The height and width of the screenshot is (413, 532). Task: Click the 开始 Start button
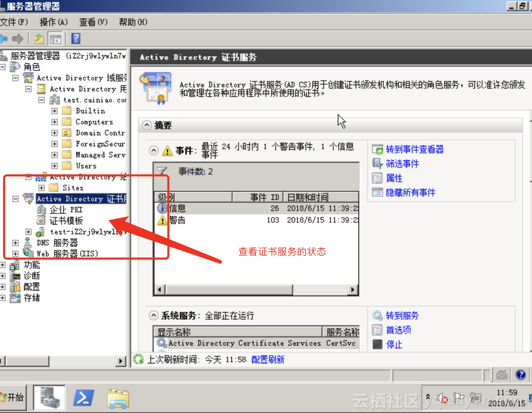[13, 398]
